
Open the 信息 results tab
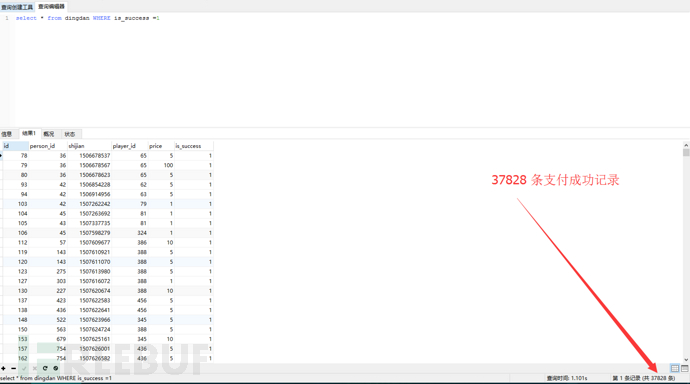point(7,134)
